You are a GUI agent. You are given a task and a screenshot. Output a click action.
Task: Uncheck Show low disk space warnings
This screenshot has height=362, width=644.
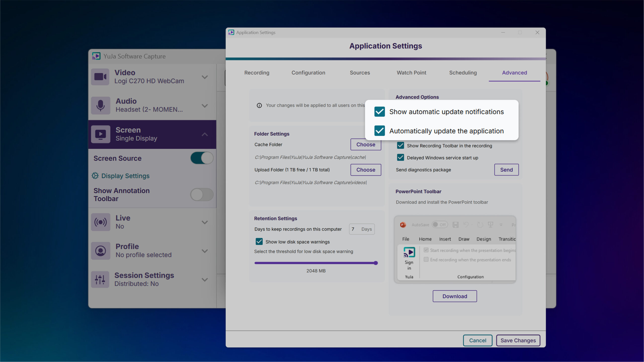(259, 242)
